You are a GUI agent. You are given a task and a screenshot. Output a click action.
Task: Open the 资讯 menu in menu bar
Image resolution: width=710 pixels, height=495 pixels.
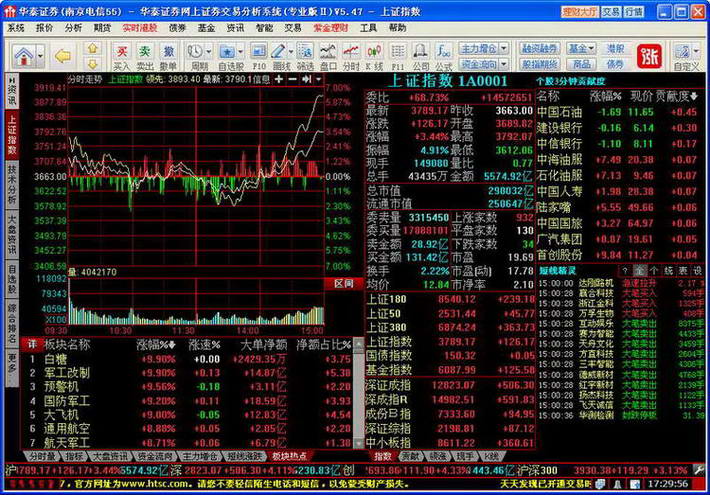point(235,28)
